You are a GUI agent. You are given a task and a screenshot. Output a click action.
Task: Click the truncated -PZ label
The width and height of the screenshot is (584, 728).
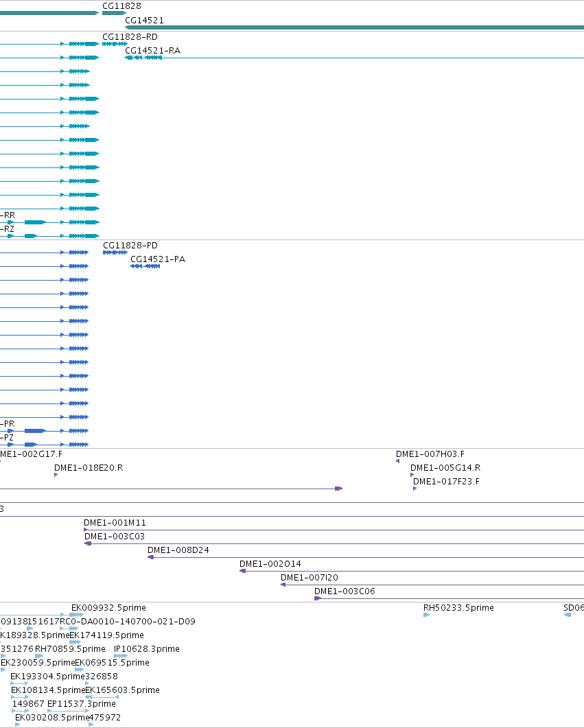click(7, 437)
